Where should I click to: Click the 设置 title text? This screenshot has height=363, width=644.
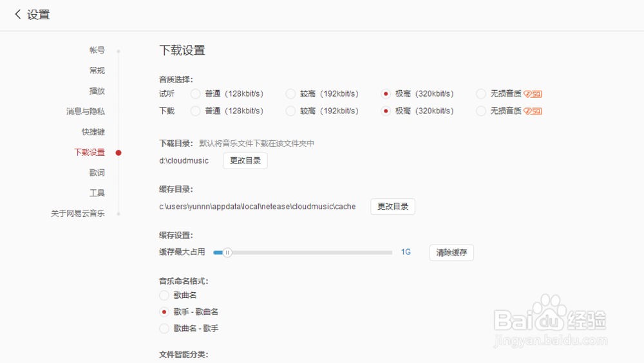38,15
